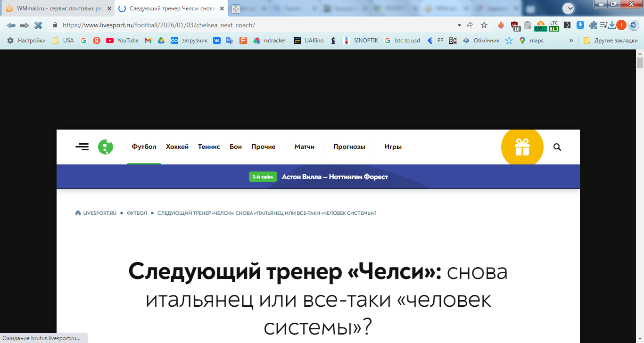Open the Gmail bookmark icon
This screenshot has width=644, height=343.
coord(148,41)
